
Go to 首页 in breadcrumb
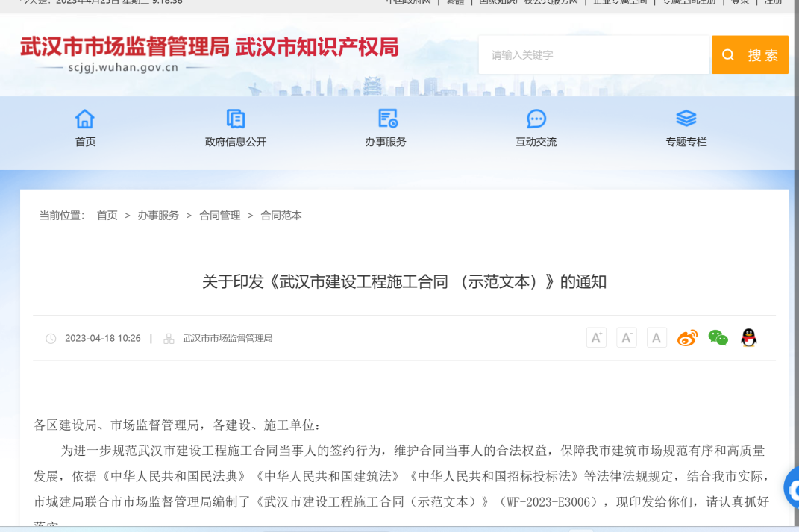(x=107, y=216)
